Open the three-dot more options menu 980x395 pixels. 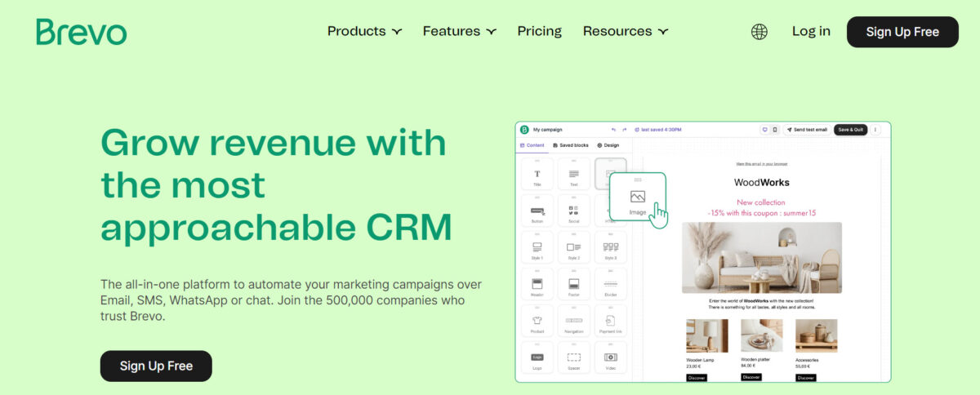(x=875, y=130)
